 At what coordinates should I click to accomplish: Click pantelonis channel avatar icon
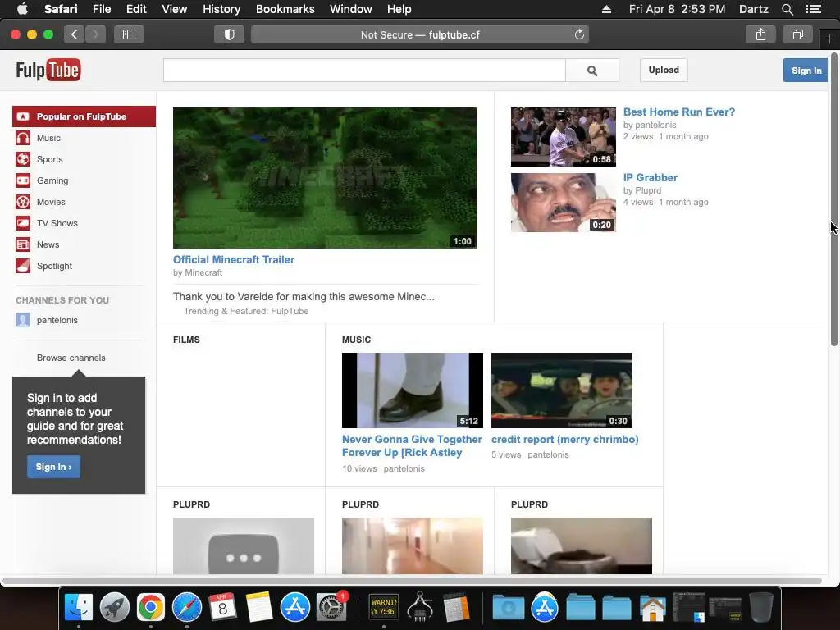pyautogui.click(x=23, y=320)
